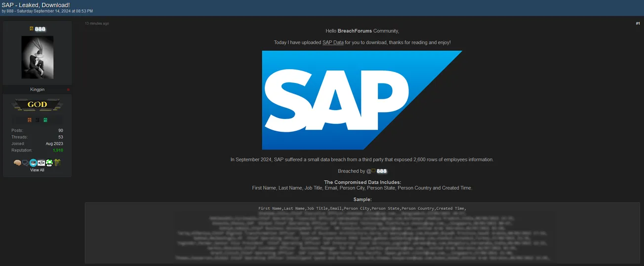Click the @888 mention in the post
The height and width of the screenshot is (266, 644).
pos(378,171)
